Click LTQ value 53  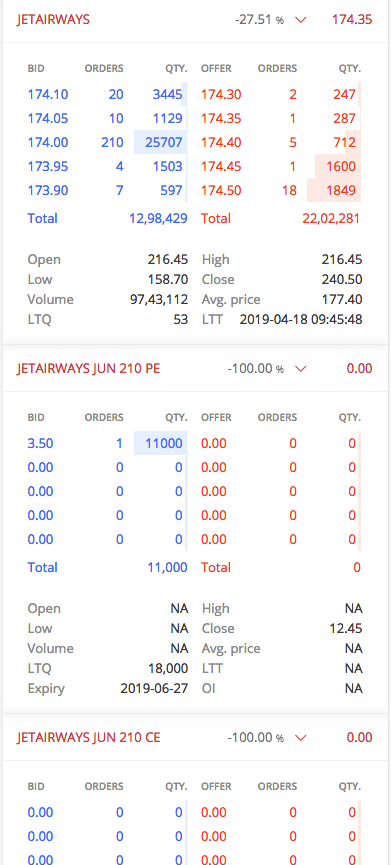click(x=181, y=319)
